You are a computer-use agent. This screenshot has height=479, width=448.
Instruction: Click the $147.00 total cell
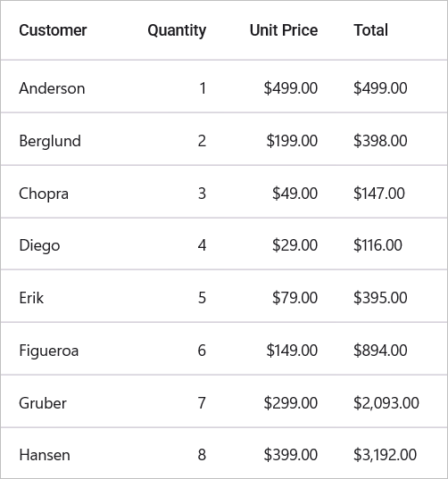(x=379, y=194)
